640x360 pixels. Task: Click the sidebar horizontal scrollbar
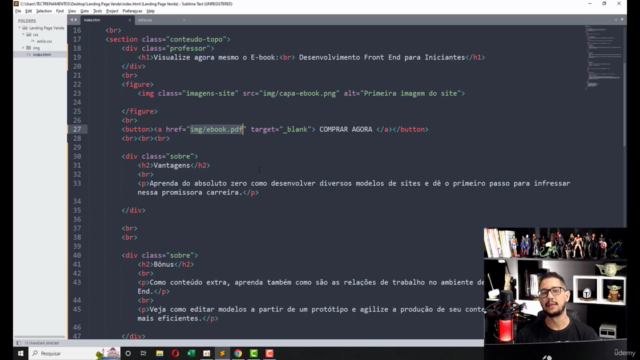40,337
